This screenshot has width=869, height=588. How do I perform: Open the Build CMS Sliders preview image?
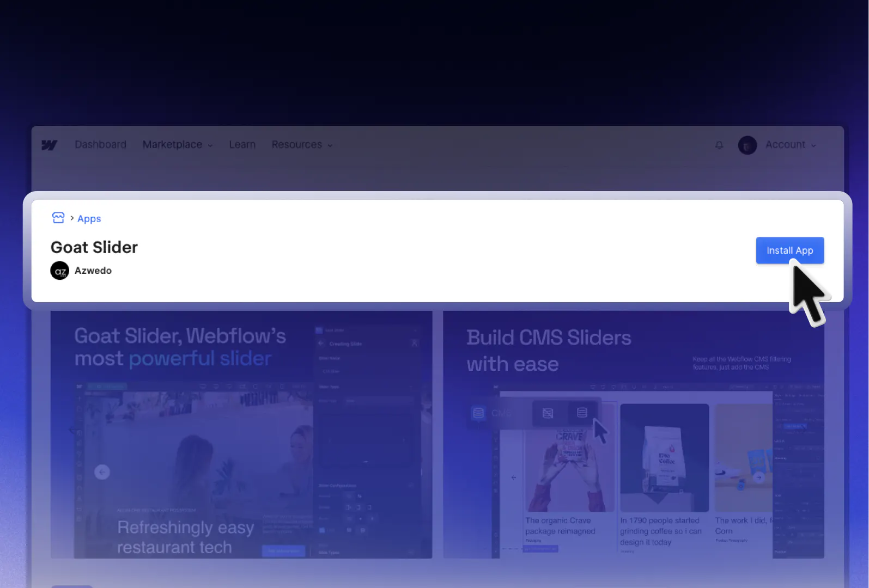(x=634, y=434)
